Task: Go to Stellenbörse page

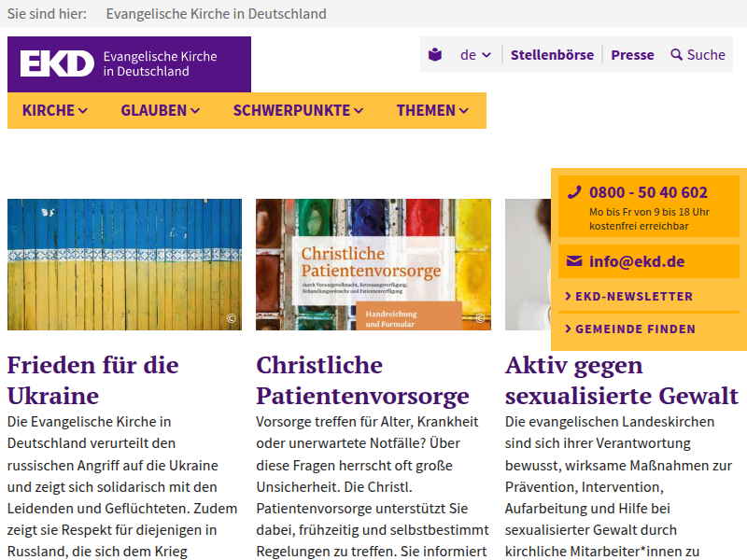Action: pyautogui.click(x=552, y=55)
